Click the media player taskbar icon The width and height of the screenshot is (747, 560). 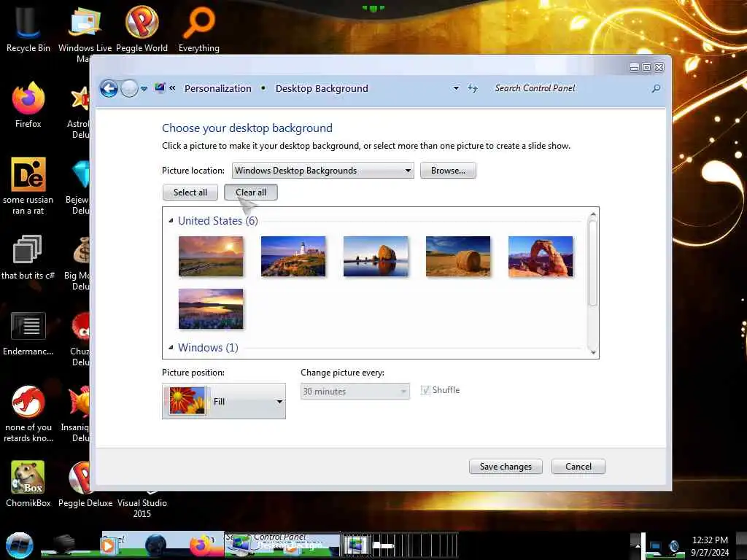(x=108, y=545)
